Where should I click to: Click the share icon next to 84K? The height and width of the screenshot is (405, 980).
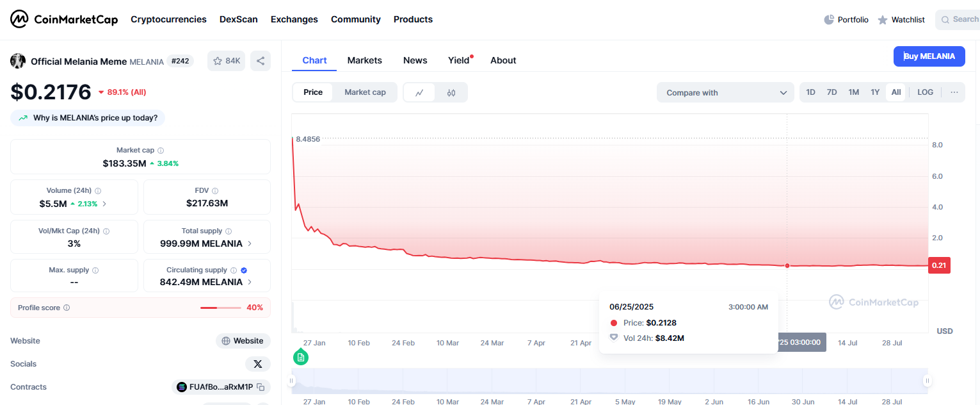[x=261, y=61]
